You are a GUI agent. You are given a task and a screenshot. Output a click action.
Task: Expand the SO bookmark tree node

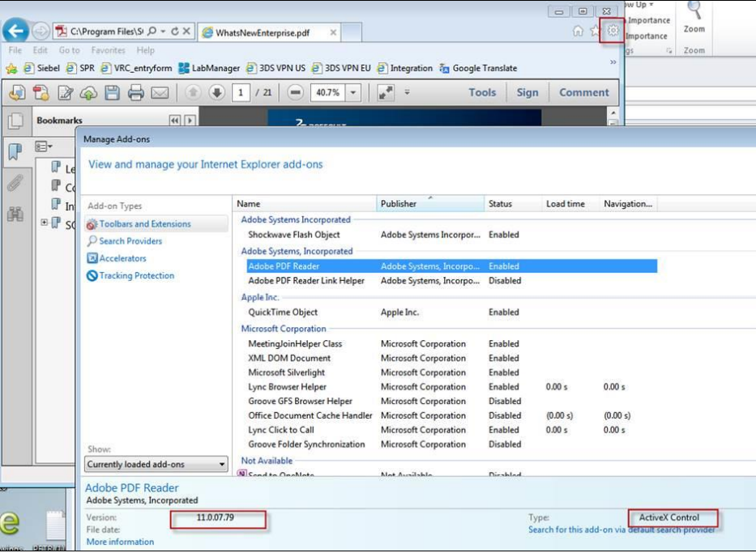[44, 222]
